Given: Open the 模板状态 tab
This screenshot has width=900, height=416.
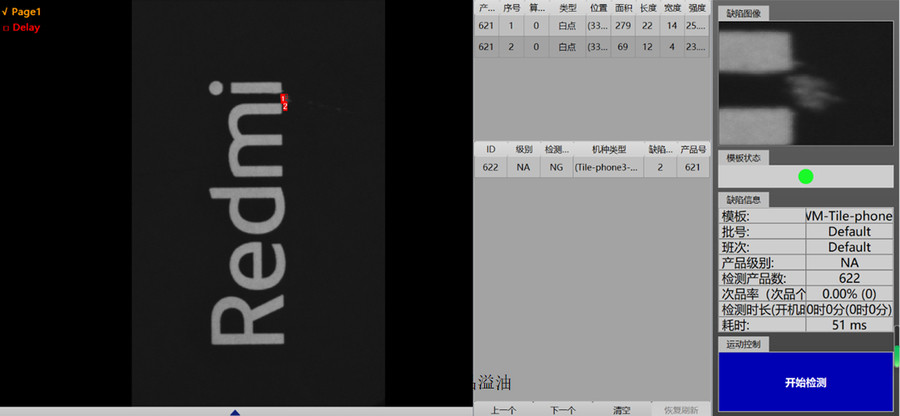Looking at the screenshot, I should point(743,158).
